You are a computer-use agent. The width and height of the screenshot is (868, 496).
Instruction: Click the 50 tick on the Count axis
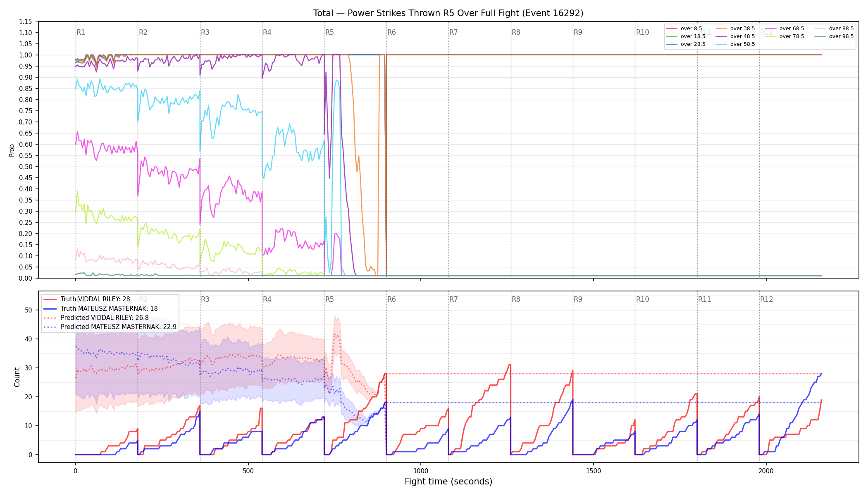tap(29, 310)
